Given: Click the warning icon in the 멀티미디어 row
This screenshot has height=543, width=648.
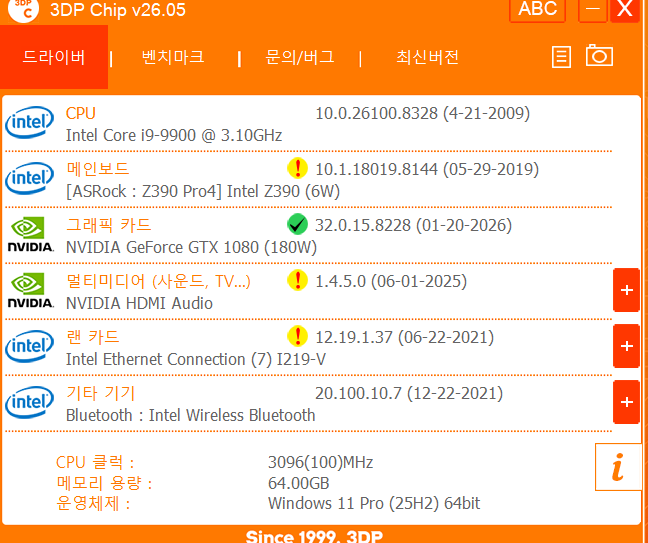Looking at the screenshot, I should point(297,280).
